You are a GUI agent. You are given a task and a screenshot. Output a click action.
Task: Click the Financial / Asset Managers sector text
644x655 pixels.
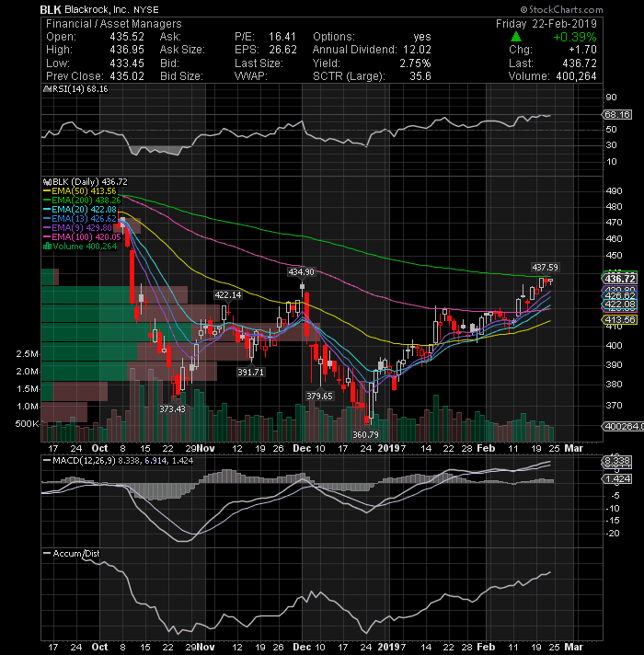click(x=113, y=24)
